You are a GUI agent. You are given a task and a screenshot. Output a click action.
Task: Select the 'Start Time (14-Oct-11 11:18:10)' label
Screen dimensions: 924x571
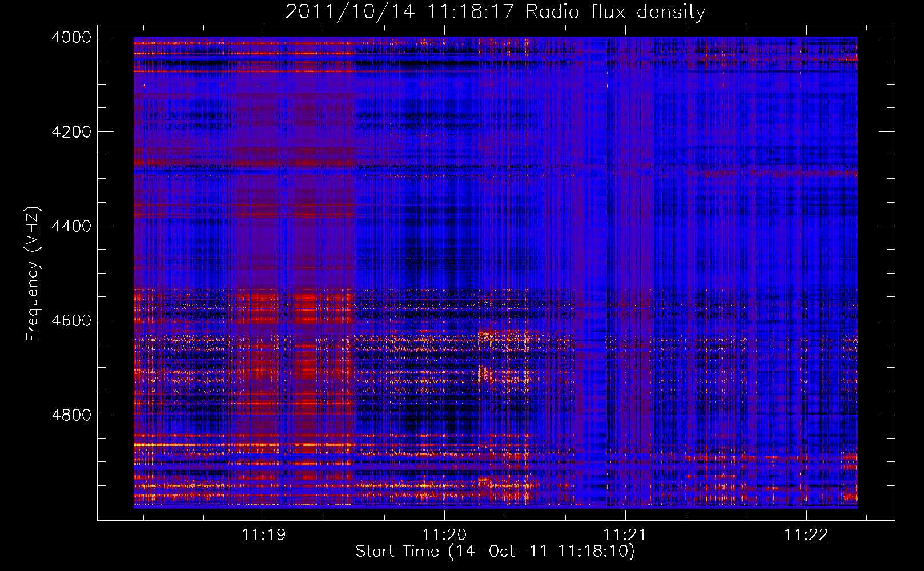495,552
